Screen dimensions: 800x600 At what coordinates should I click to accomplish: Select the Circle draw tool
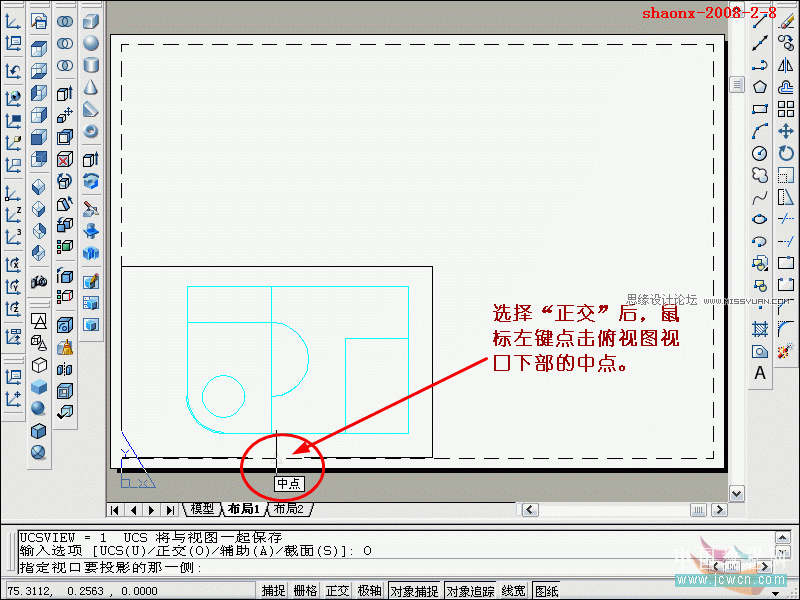pos(760,153)
